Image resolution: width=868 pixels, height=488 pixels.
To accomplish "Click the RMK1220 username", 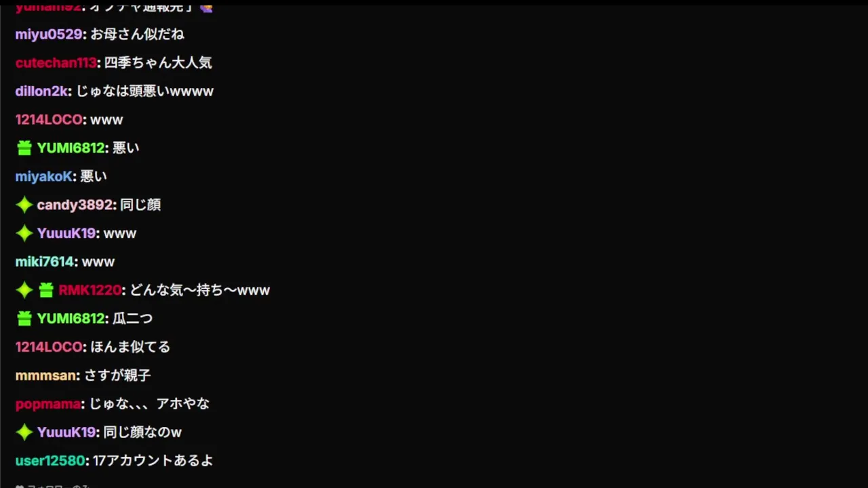I will [90, 290].
